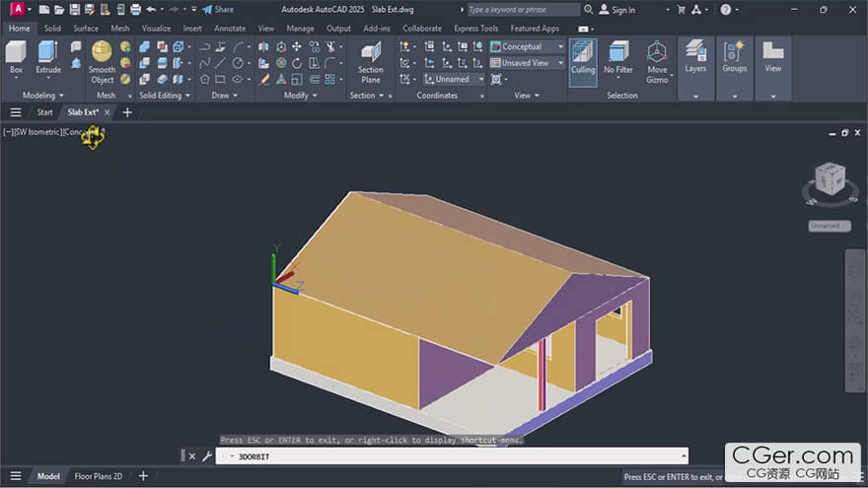
Task: Activate the Rotate modify tool
Action: point(297,63)
